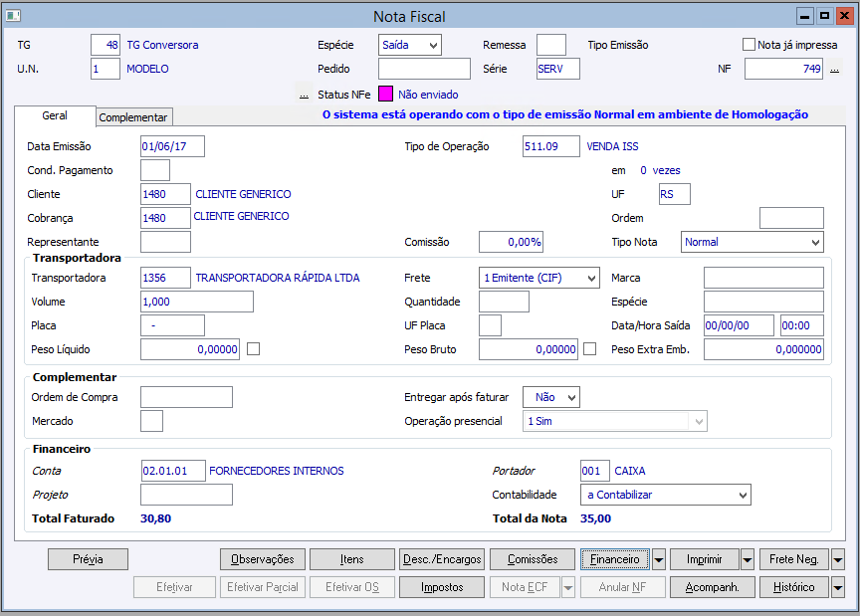Open the ellipsis lookup beside NF number
Viewport: 860px width, 616px height.
pyautogui.click(x=834, y=70)
